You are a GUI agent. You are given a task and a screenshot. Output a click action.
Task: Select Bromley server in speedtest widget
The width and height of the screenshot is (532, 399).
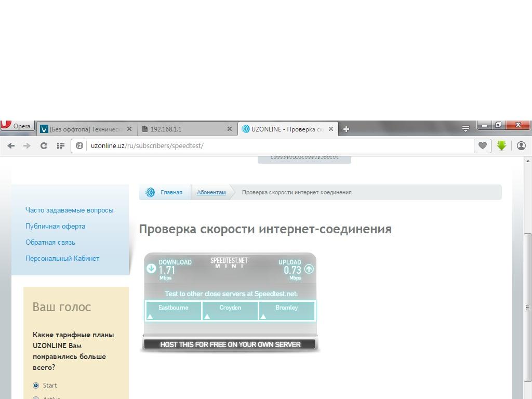pos(287,311)
